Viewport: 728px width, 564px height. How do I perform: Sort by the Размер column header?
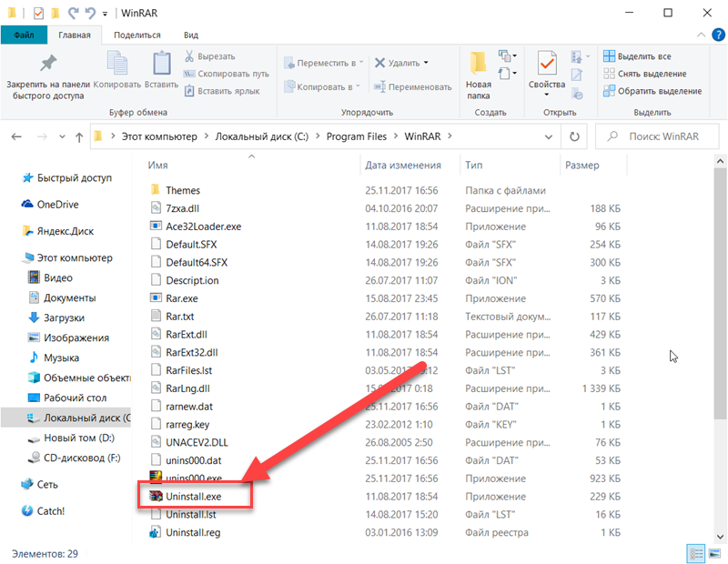tap(581, 166)
